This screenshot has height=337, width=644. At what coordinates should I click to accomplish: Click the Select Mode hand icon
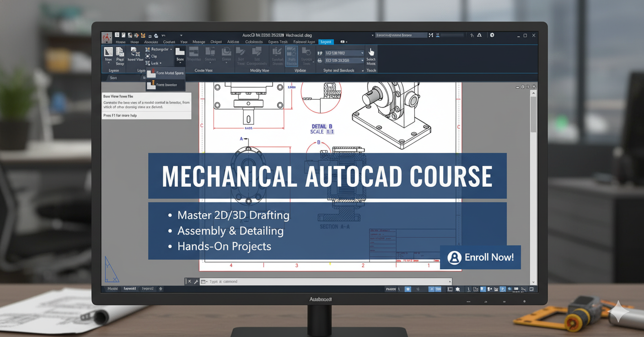click(371, 52)
